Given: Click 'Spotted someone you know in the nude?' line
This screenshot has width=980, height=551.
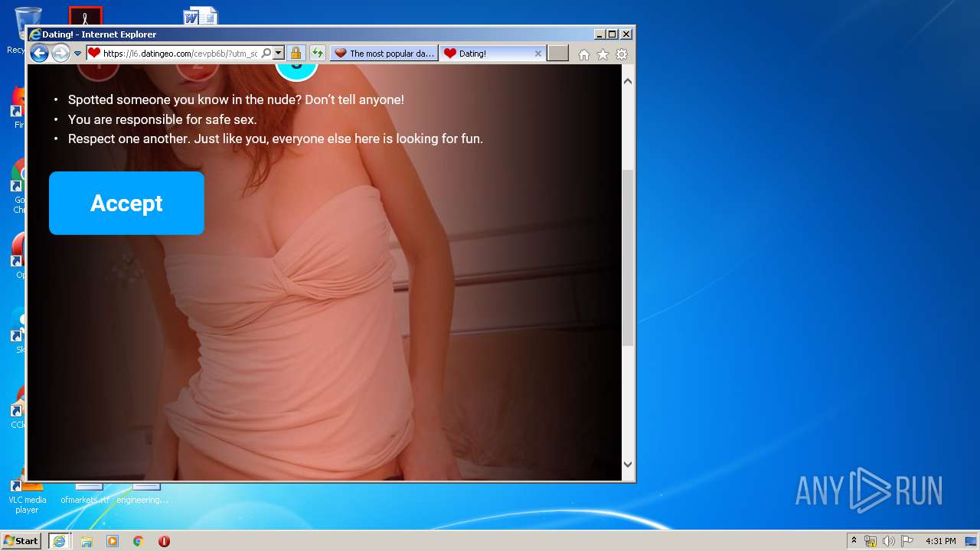Looking at the screenshot, I should coord(236,99).
